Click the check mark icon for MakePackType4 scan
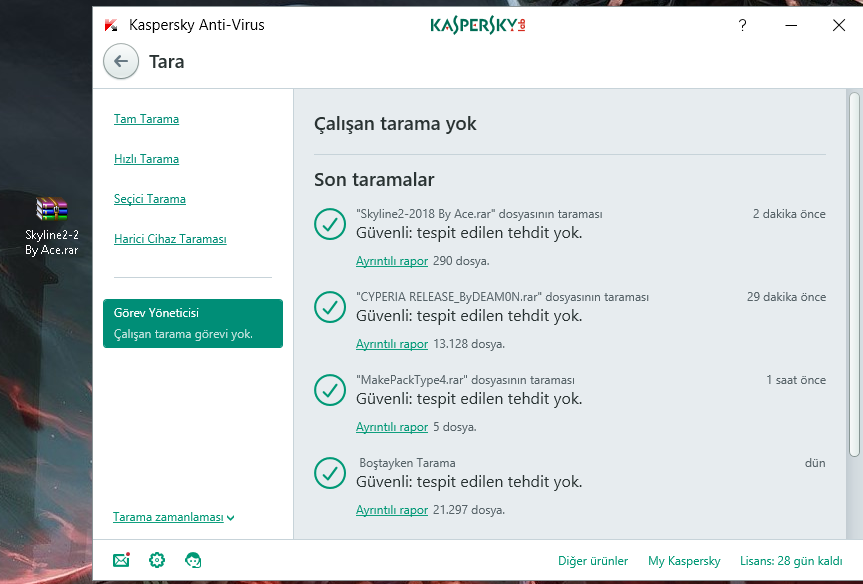Image resolution: width=863 pixels, height=584 pixels. tap(330, 390)
